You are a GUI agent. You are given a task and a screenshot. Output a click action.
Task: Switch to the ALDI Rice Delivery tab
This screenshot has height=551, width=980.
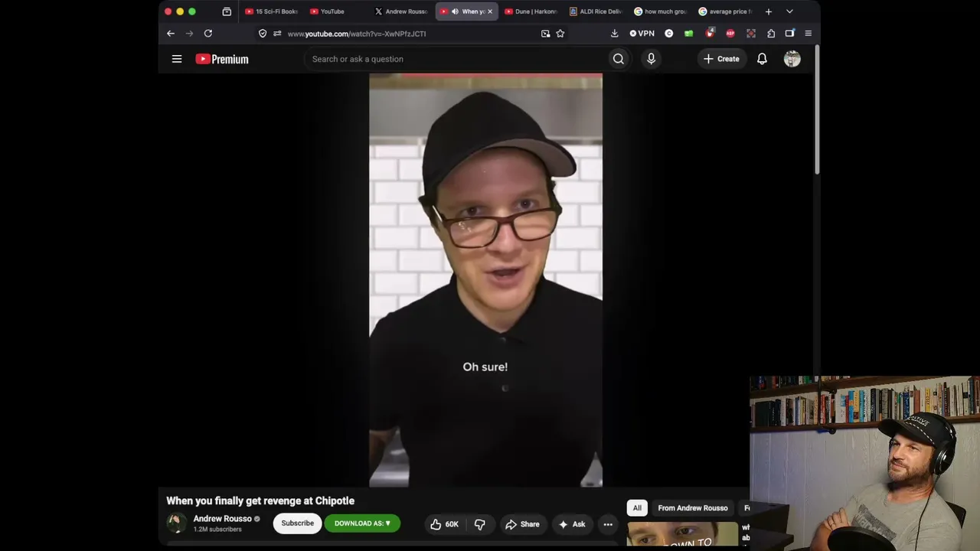(x=596, y=11)
